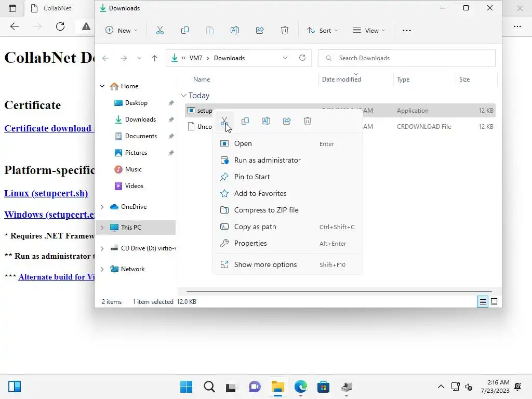
Task: Click in Search Downloads field
Action: (406, 58)
